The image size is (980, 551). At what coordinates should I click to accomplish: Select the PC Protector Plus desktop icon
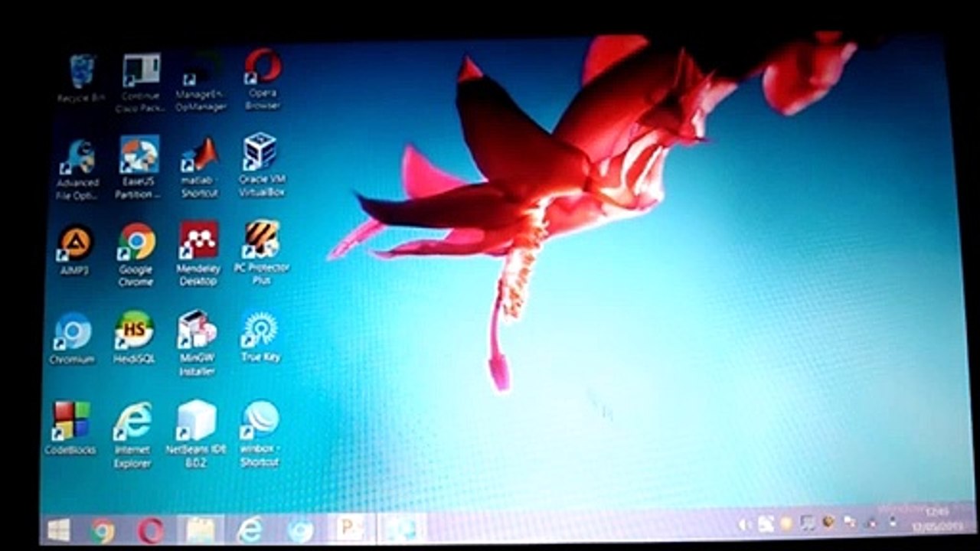[x=262, y=253]
